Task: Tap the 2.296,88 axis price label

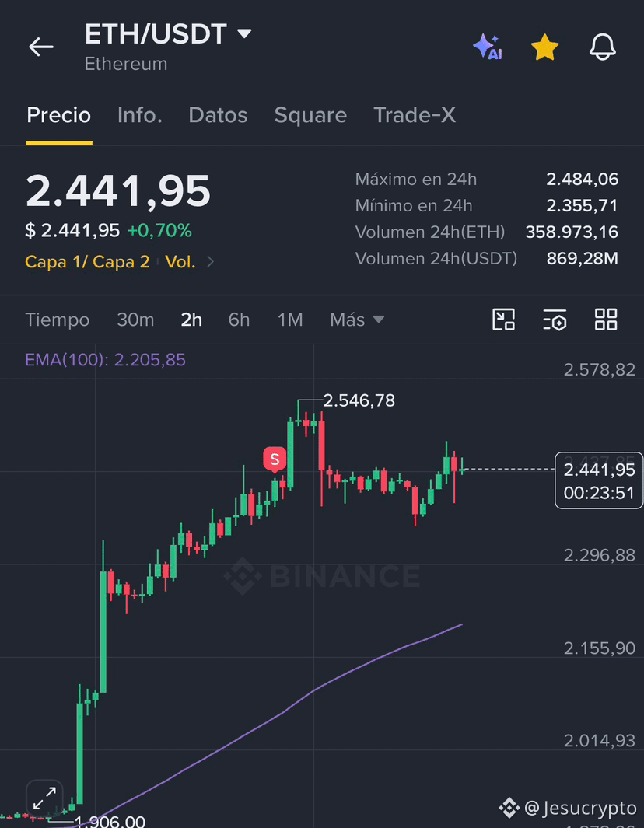Action: [x=600, y=556]
